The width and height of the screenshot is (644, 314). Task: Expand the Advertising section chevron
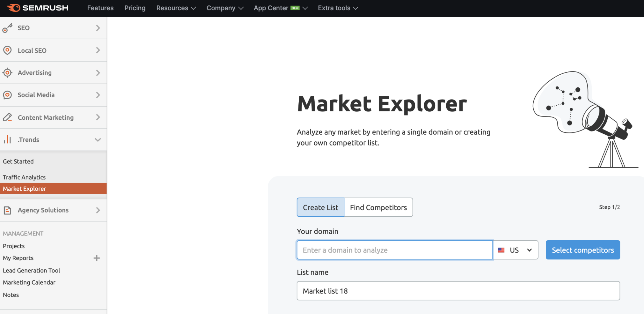click(98, 73)
